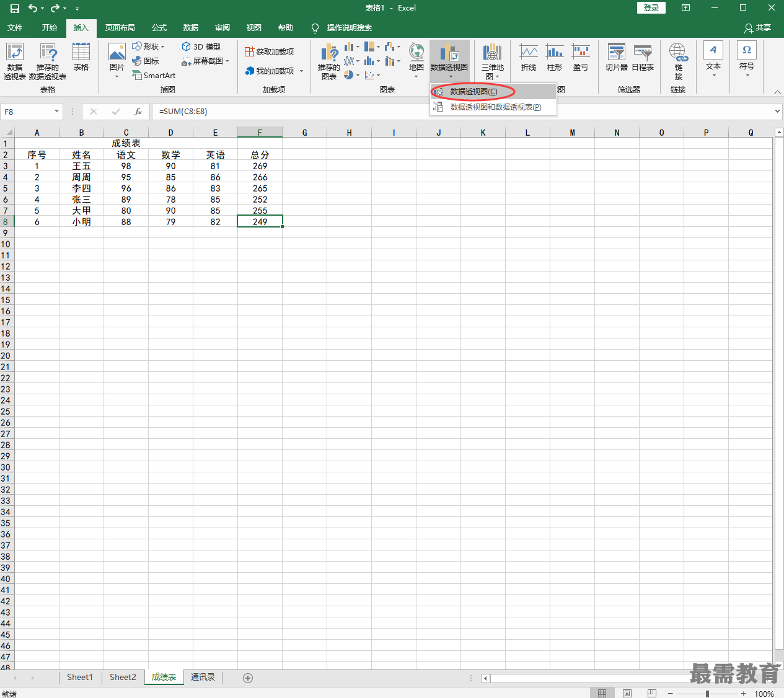Open the Pictures (图片) insert button
This screenshot has width=784, height=698.
coord(117,61)
